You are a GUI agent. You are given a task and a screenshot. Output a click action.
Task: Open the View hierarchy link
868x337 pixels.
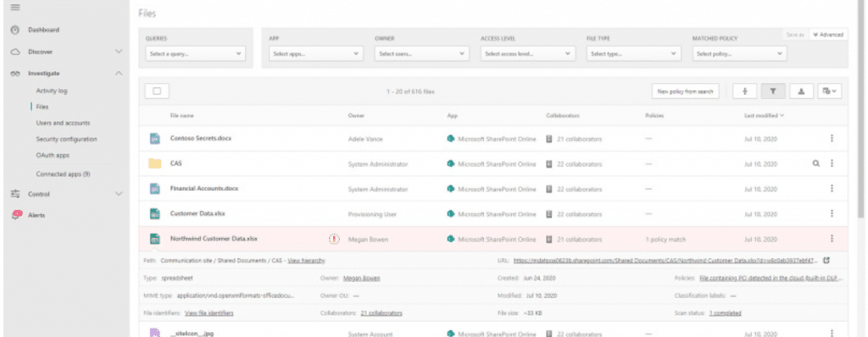tap(306, 260)
